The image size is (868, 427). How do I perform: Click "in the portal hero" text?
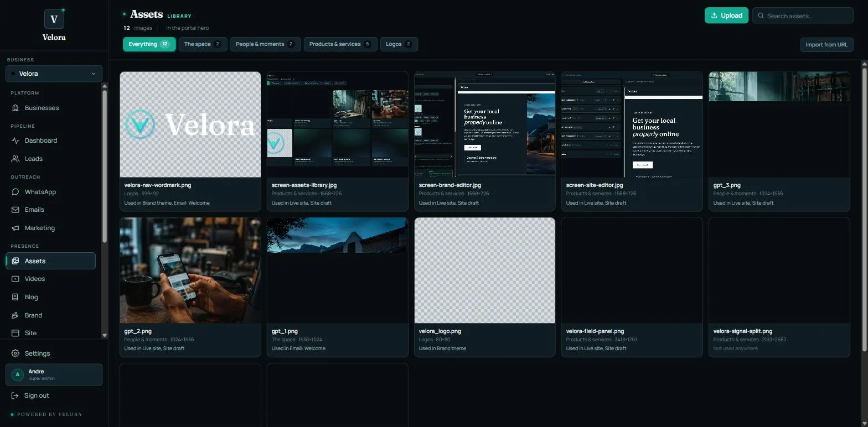188,28
